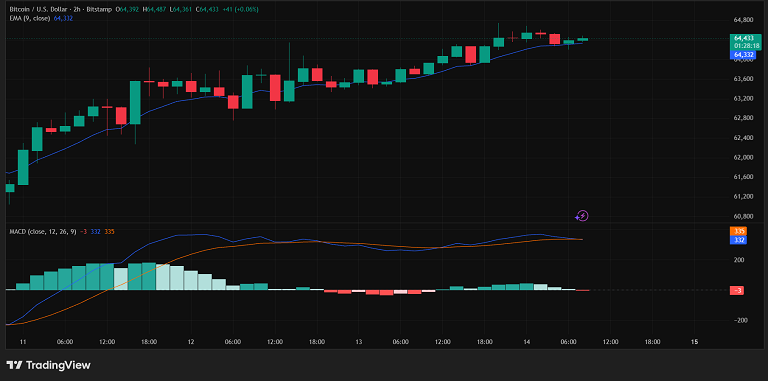Click the 62,000 price axis label

click(743, 157)
